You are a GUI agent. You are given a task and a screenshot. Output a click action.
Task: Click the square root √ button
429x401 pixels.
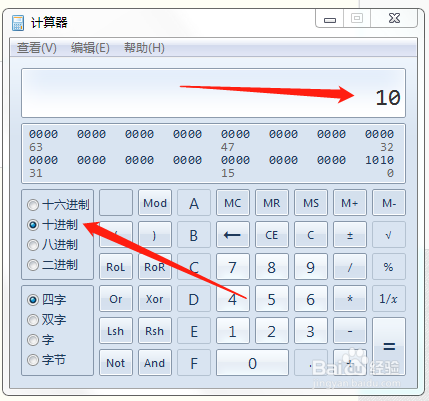(389, 235)
